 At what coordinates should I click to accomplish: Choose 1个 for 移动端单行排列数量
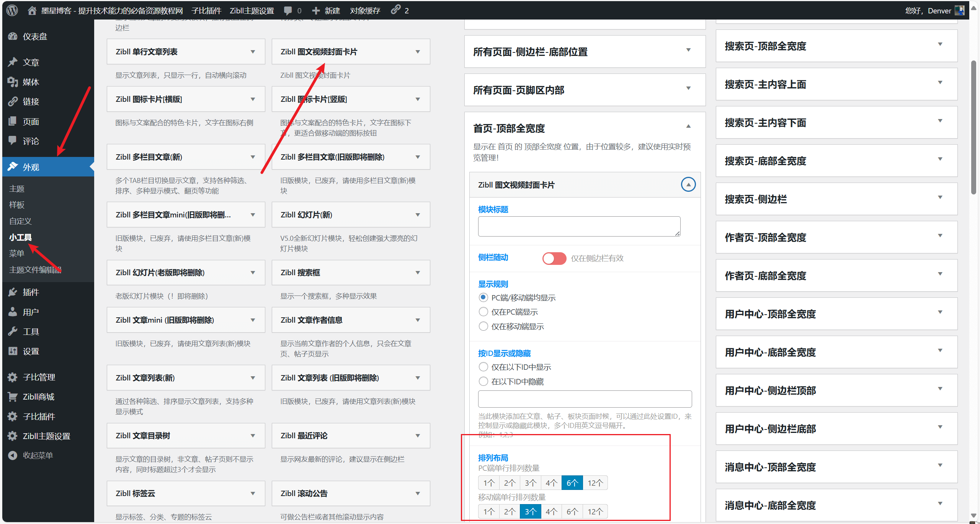tap(489, 511)
